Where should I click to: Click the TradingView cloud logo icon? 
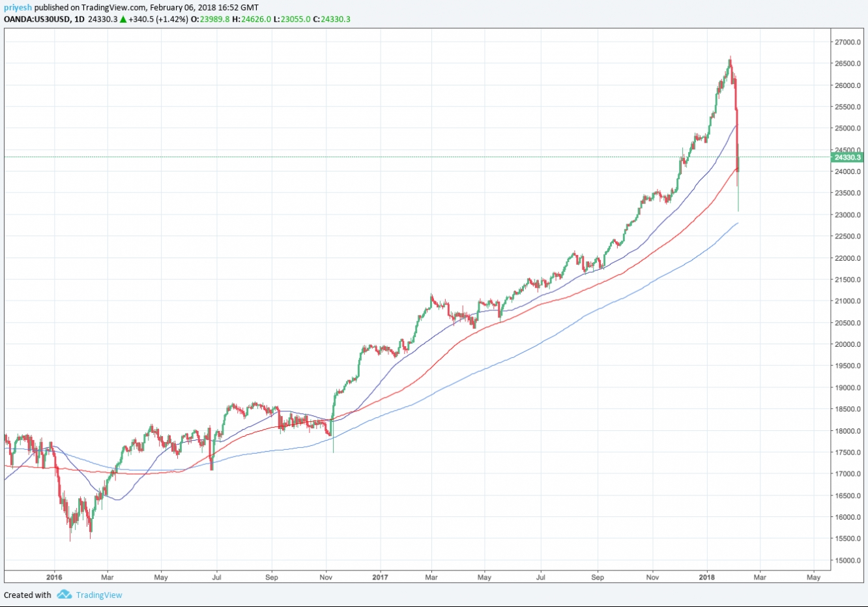(x=64, y=594)
